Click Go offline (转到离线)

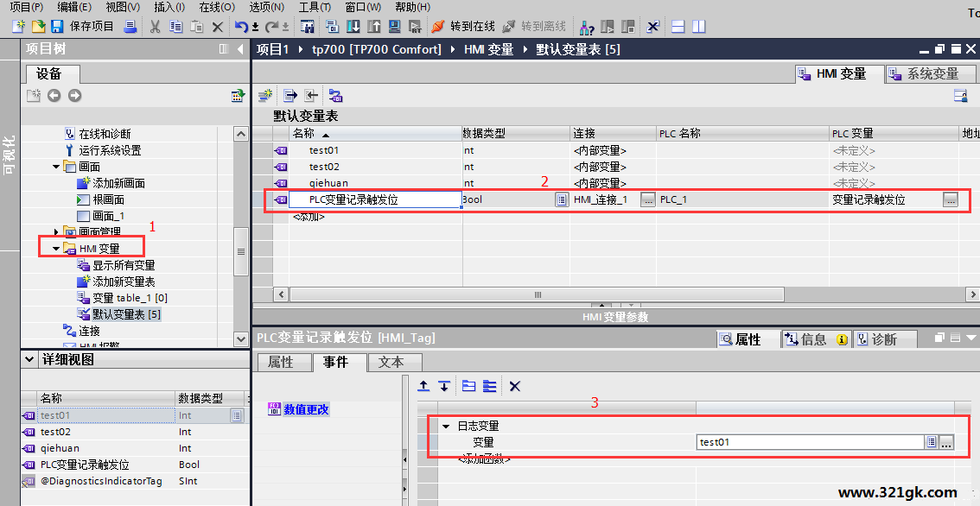(534, 26)
